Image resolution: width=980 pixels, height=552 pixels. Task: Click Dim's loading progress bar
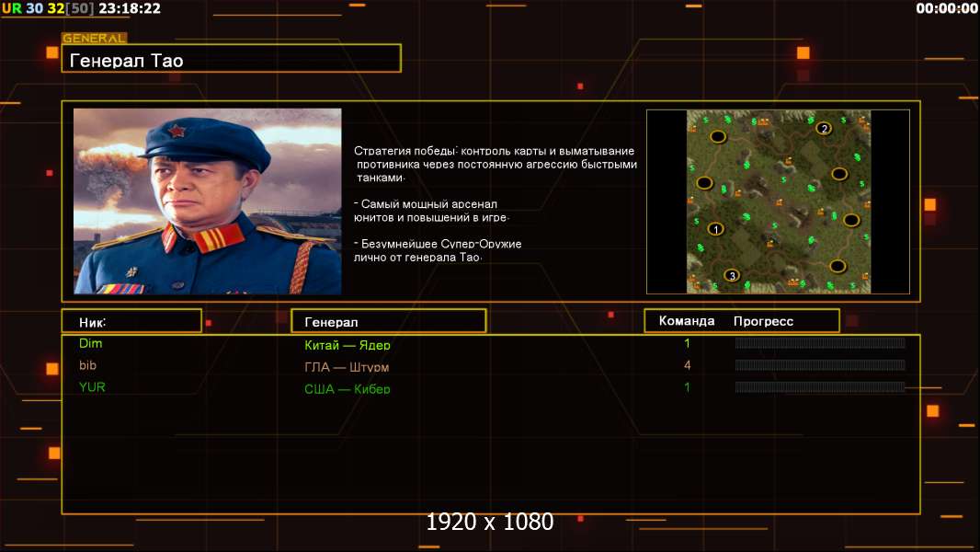pos(820,342)
